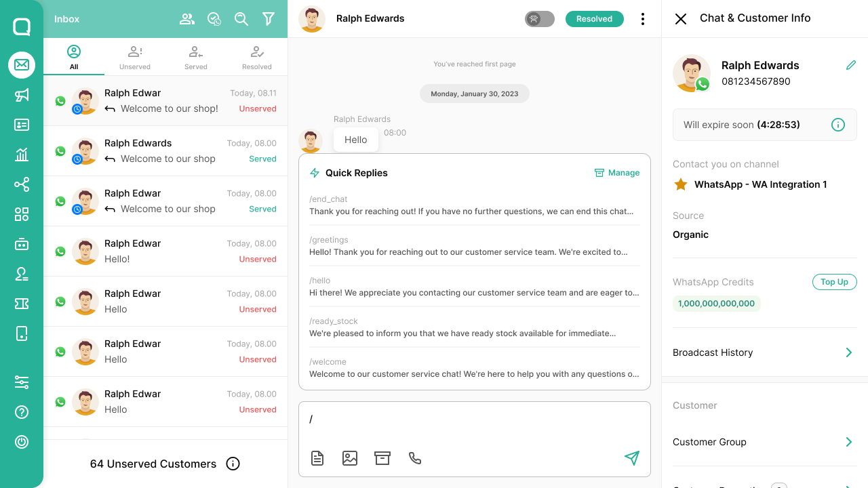Click the Manage quick replies link
The image size is (868, 488).
point(617,173)
